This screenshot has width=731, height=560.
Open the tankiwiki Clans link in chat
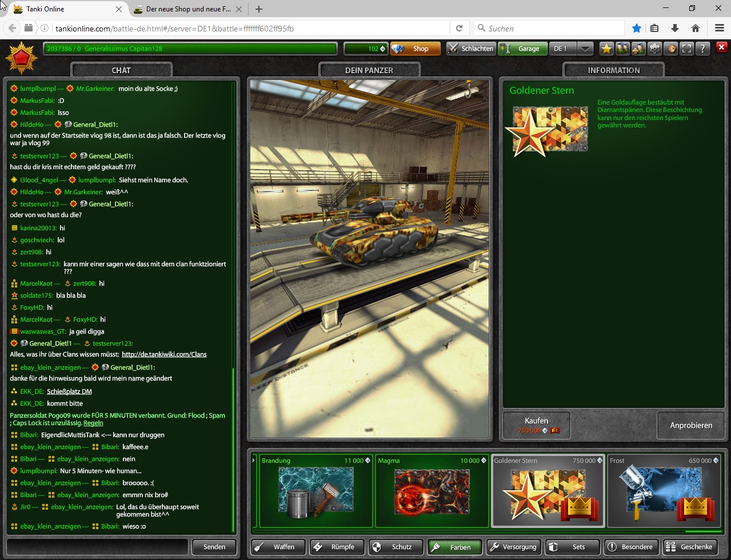164,354
